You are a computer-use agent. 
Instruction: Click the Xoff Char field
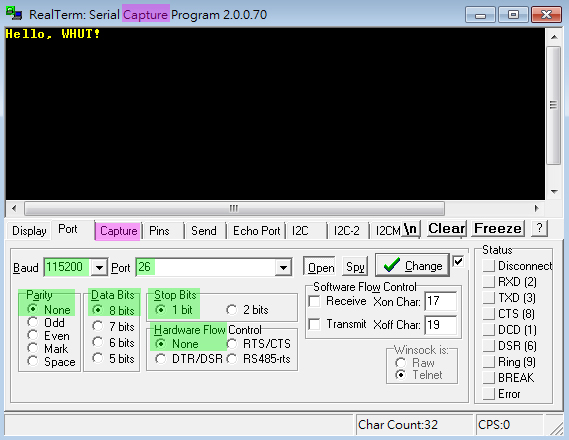pos(441,324)
